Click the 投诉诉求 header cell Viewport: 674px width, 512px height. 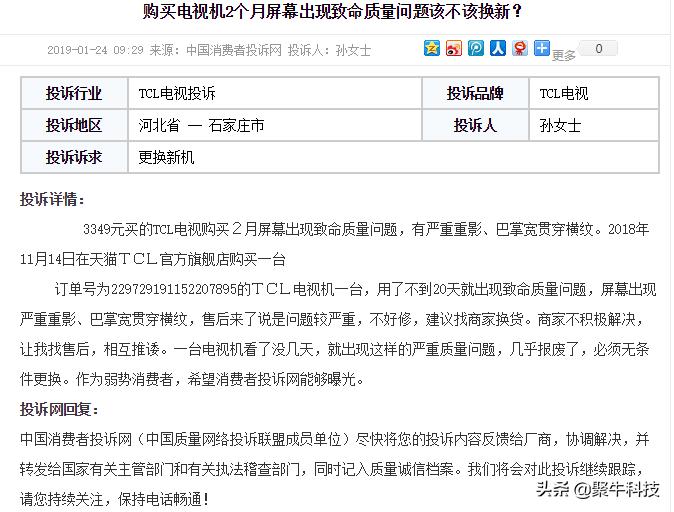[74, 157]
